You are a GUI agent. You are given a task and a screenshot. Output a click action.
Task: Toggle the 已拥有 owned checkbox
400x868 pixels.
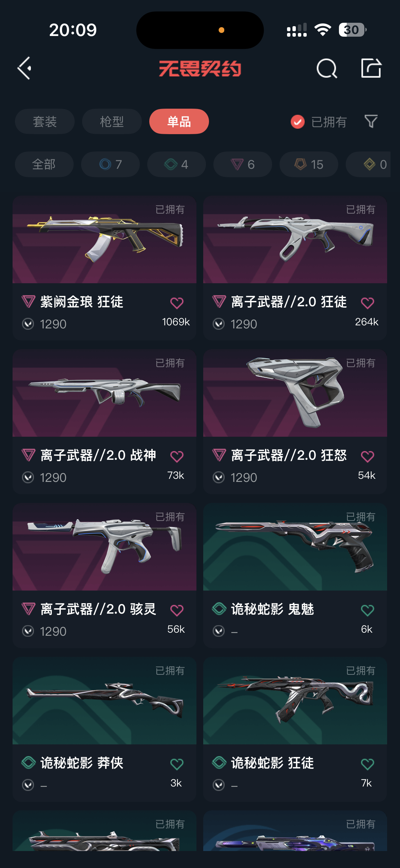point(298,122)
